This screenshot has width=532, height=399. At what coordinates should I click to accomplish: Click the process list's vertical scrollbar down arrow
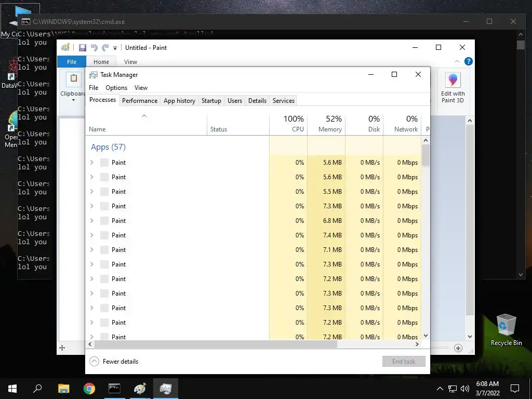pyautogui.click(x=426, y=336)
